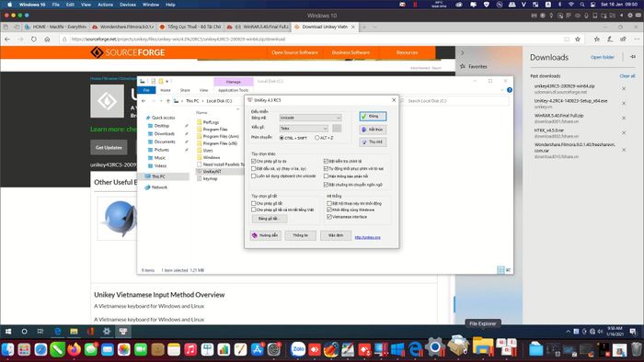Click Edge icon in Windows taskbar
The width and height of the screenshot is (644, 362).
(57, 332)
